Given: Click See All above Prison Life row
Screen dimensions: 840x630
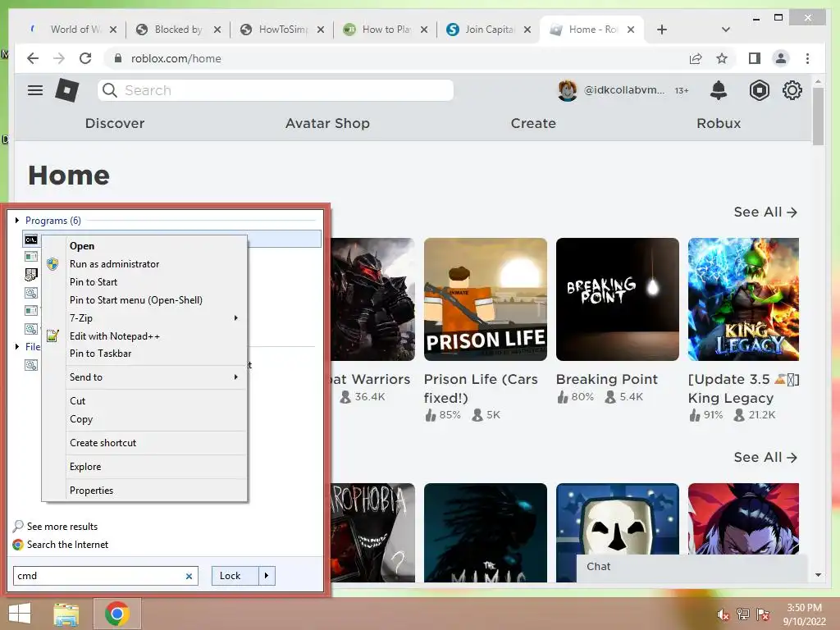Looking at the screenshot, I should (765, 212).
